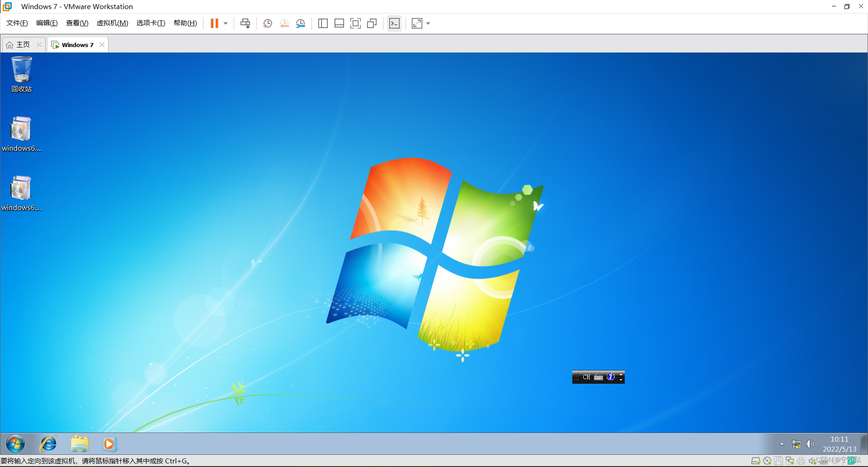Revert virtual machine to previous snapshot

[x=284, y=24]
